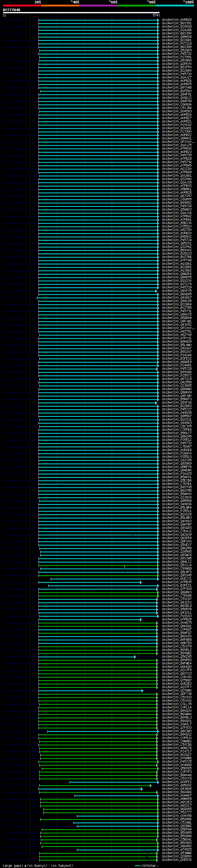The image size is (197, 868).
Task: Select hit UniRef100_Q9FT38
Action: (177, 693)
